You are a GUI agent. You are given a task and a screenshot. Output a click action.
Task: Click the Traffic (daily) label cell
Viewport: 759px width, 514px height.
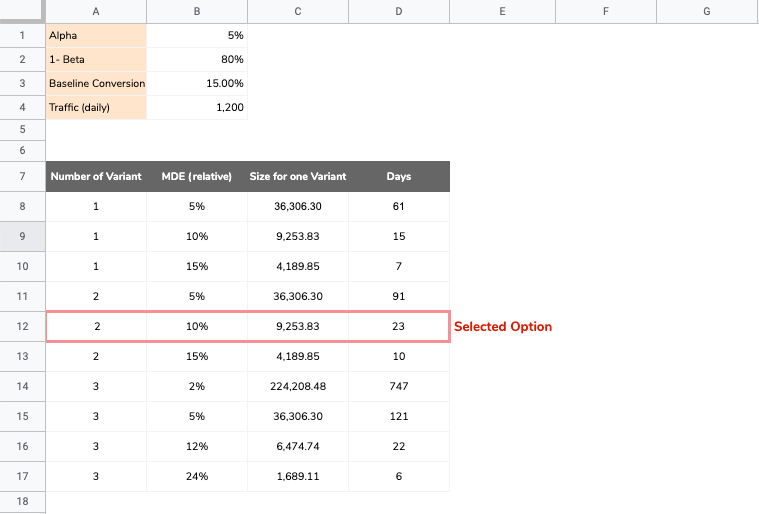click(x=96, y=107)
